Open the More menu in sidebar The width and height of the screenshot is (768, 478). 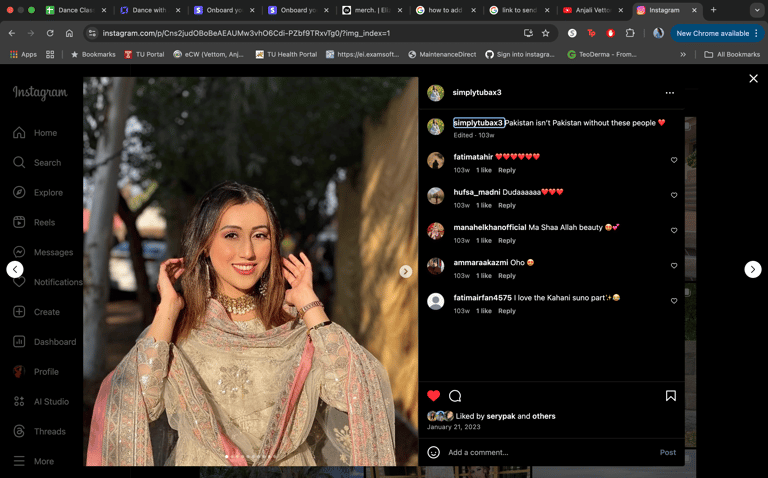coord(33,461)
